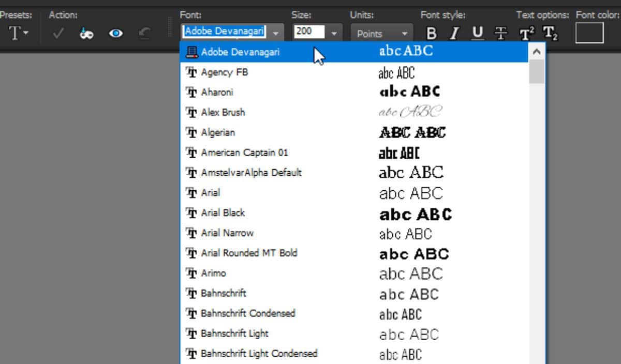
Task: Apply superscript formatting
Action: point(526,33)
